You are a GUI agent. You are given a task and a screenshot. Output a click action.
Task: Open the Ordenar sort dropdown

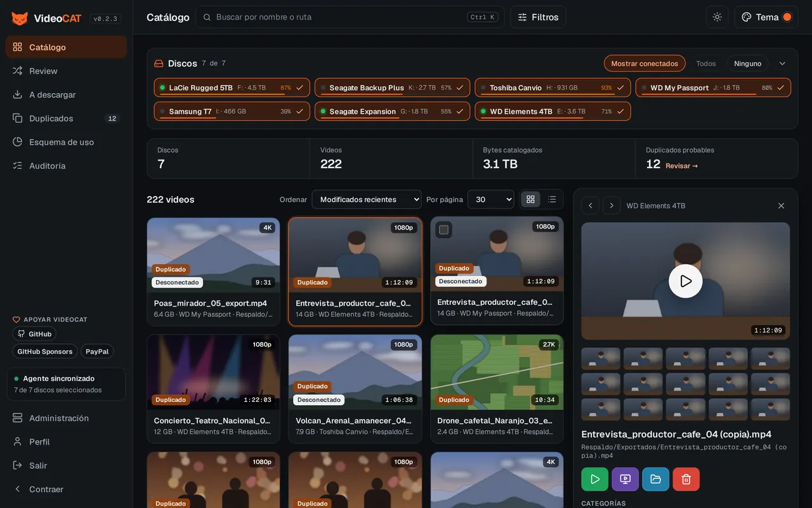[x=367, y=199]
